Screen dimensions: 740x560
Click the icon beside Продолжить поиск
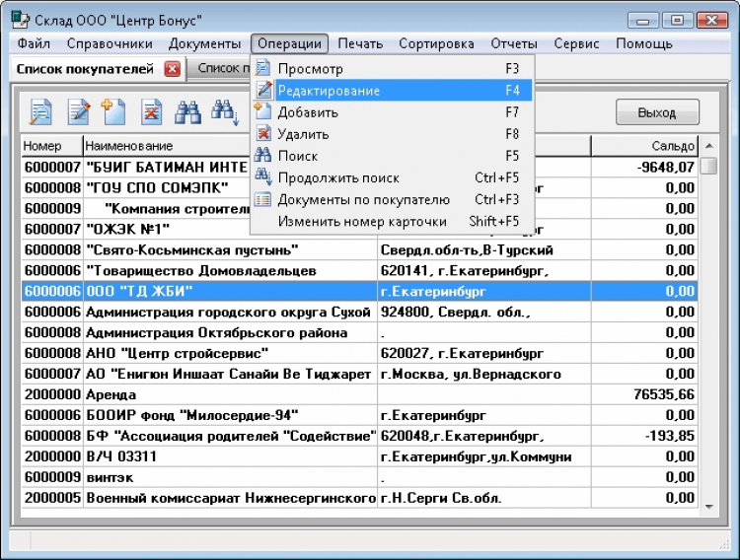[x=263, y=176]
